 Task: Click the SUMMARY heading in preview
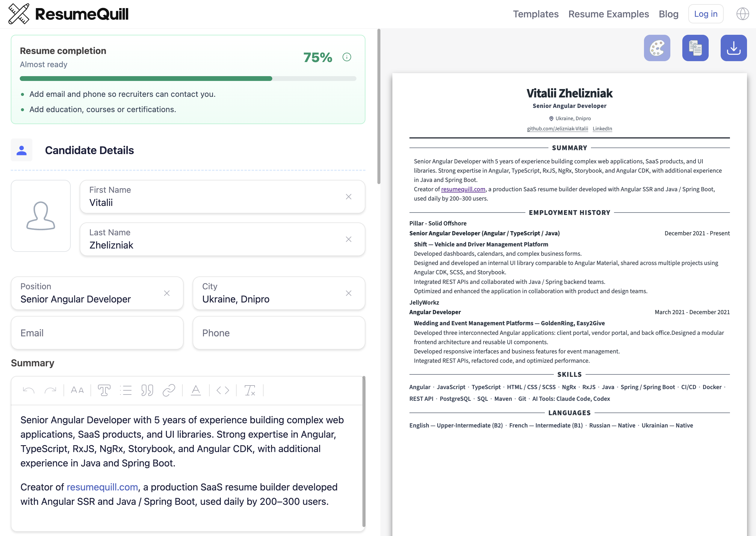pos(569,148)
